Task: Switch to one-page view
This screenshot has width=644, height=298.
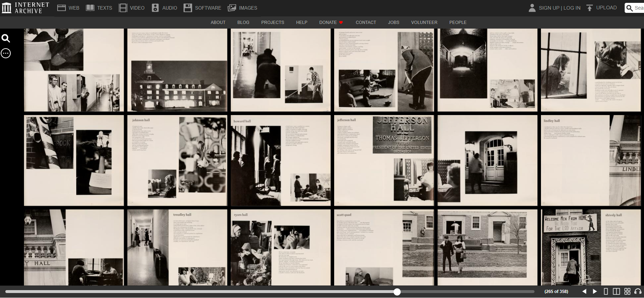Action: click(x=606, y=292)
